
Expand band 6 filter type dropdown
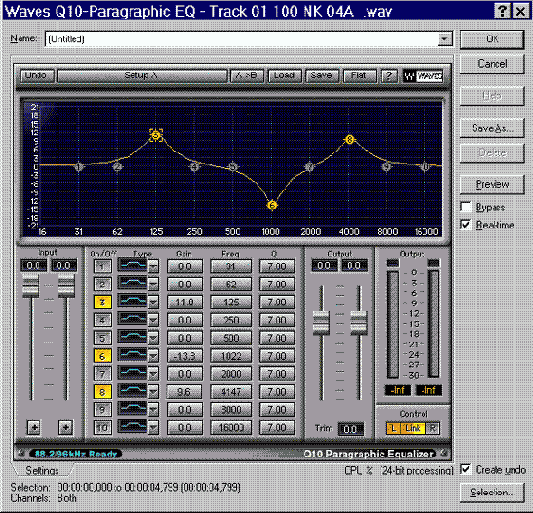[x=154, y=356]
